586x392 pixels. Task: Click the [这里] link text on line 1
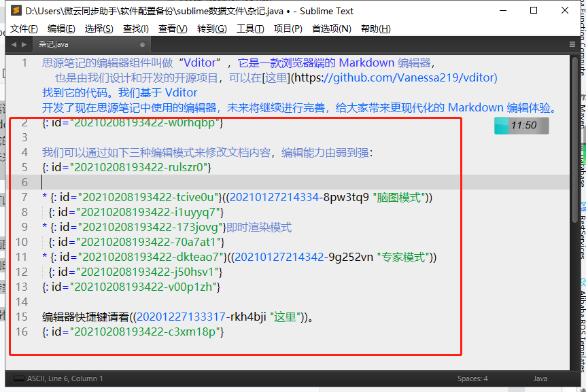tap(276, 77)
